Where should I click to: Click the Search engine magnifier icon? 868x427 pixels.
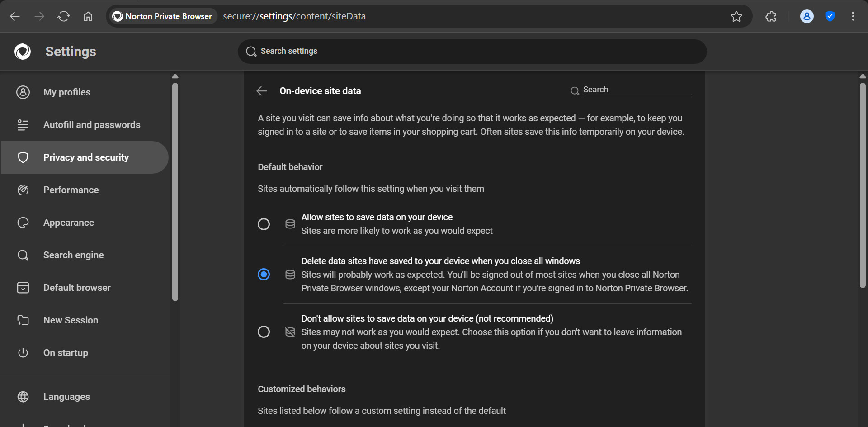[x=23, y=255]
